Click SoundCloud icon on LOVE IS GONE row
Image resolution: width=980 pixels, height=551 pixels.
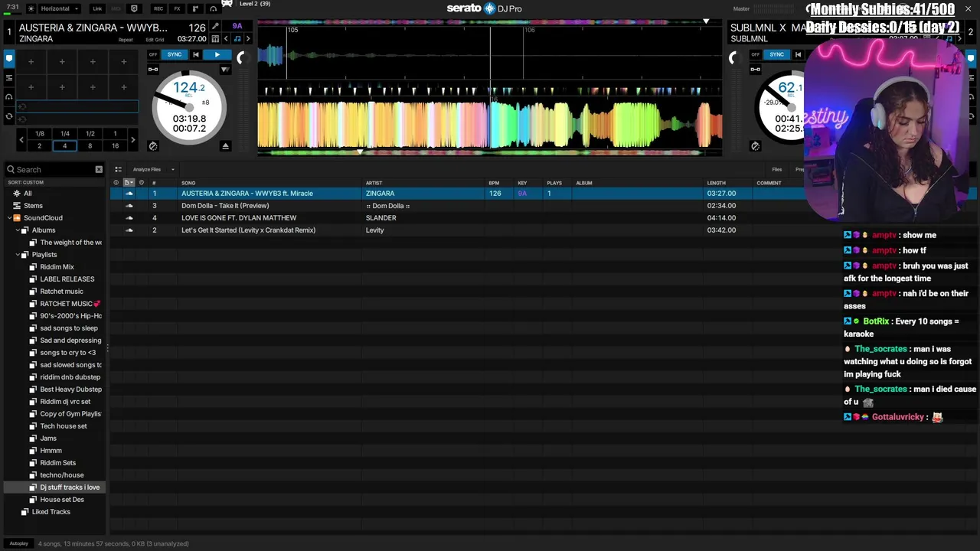point(129,218)
